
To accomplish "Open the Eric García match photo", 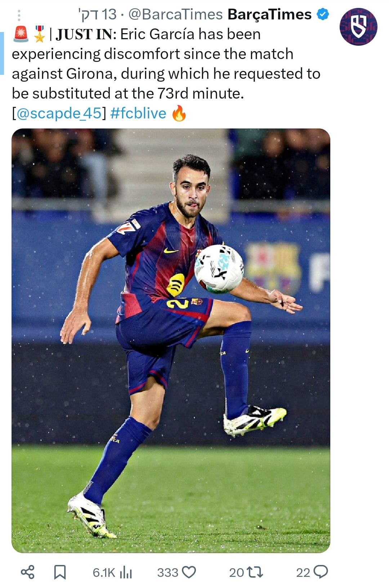I will [x=171, y=340].
